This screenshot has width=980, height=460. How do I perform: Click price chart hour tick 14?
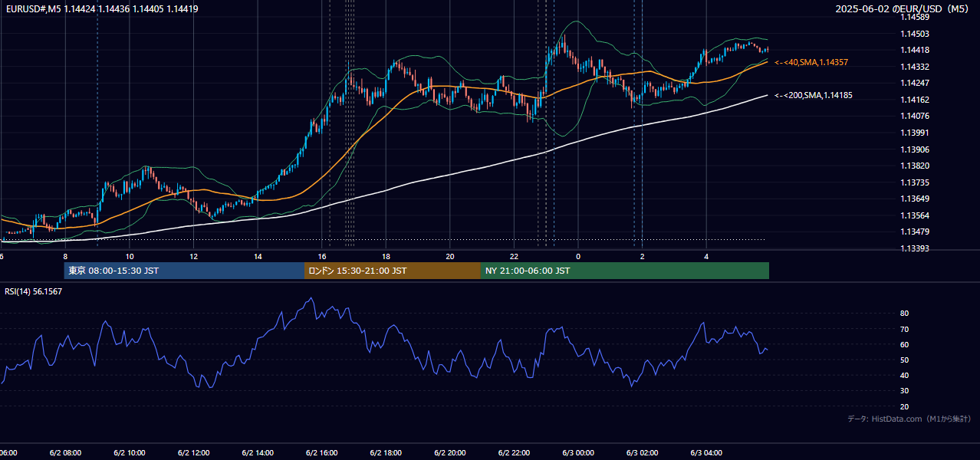(x=258, y=256)
